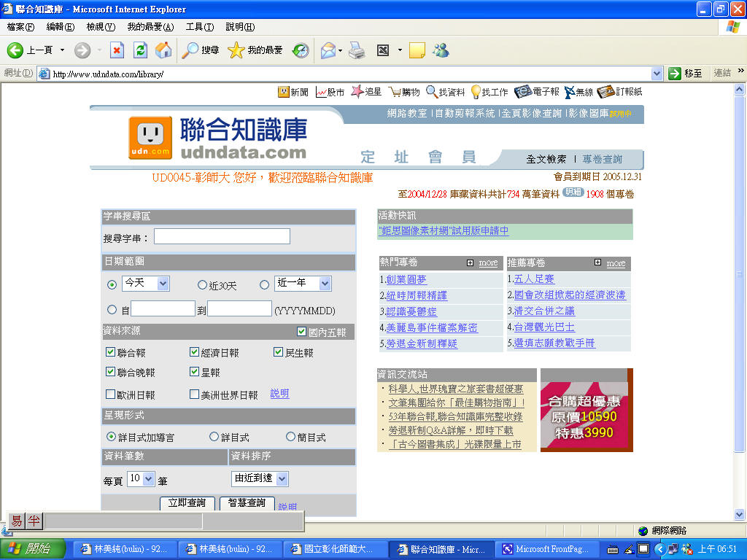Refresh the page using the green arrows icon
The image size is (747, 560).
click(x=140, y=50)
